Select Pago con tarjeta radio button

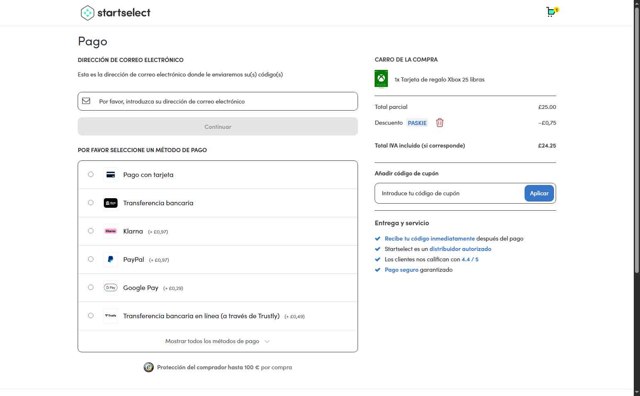pos(91,174)
